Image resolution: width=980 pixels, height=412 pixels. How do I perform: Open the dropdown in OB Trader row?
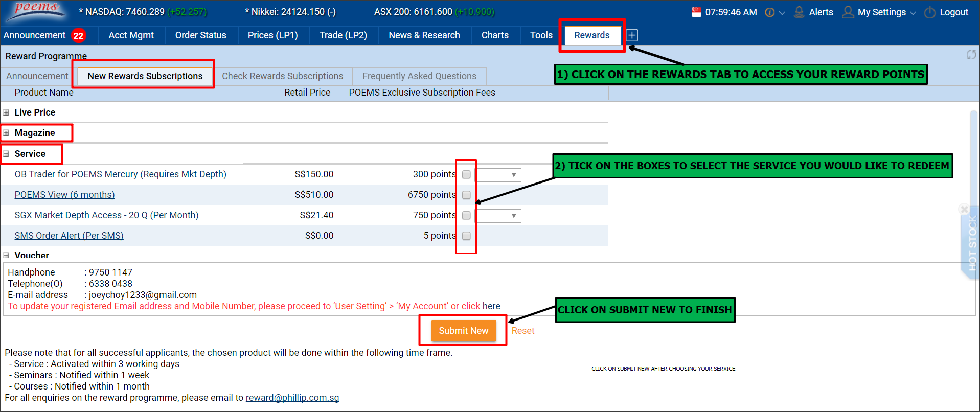pyautogui.click(x=498, y=175)
